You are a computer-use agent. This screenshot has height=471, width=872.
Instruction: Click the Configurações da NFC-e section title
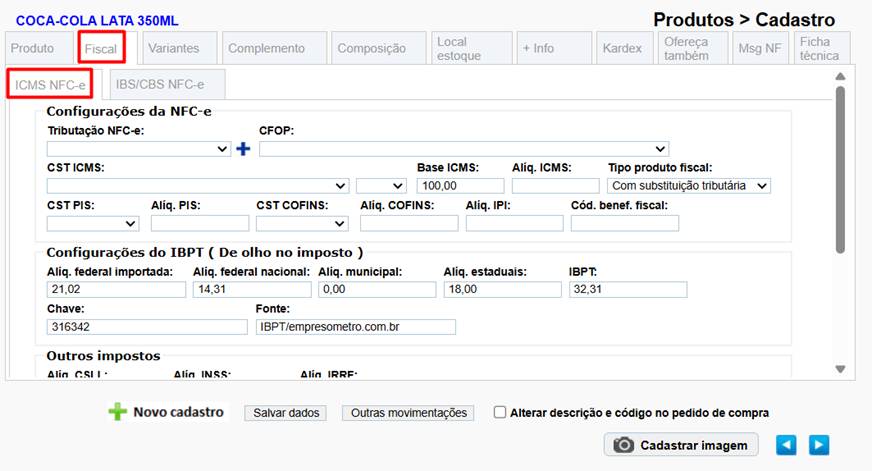tap(129, 111)
